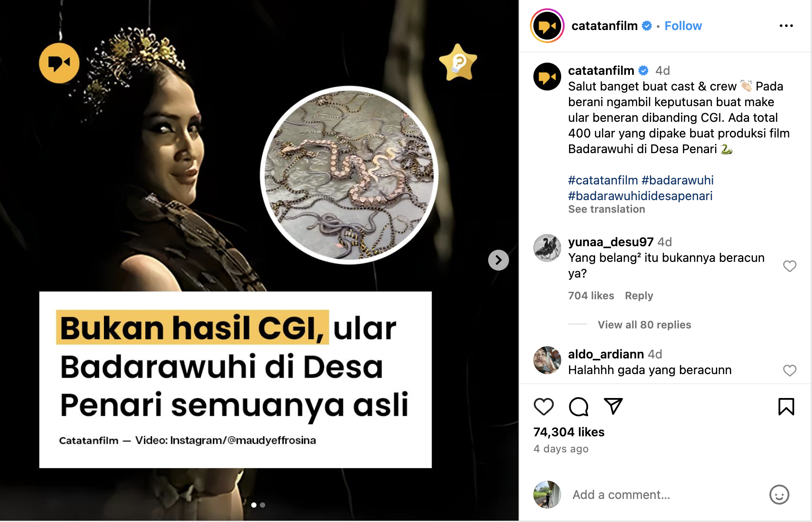Focus the Add a comment field

[x=665, y=495]
